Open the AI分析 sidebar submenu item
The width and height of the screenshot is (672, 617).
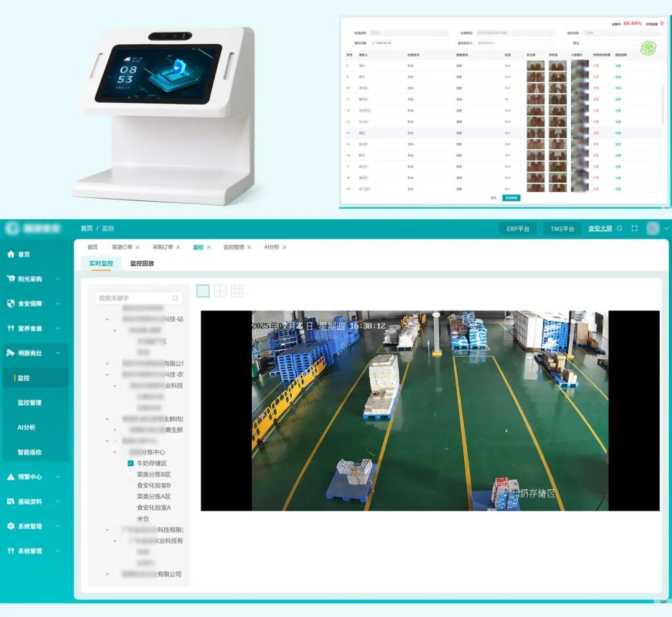(26, 428)
